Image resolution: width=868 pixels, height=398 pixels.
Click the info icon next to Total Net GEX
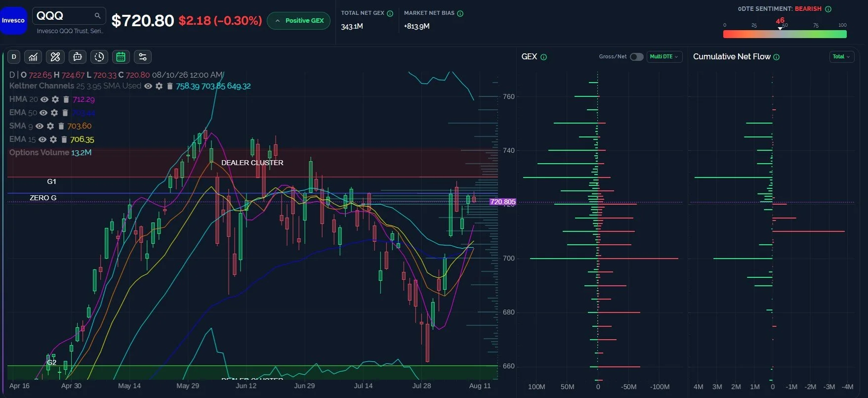coord(390,13)
